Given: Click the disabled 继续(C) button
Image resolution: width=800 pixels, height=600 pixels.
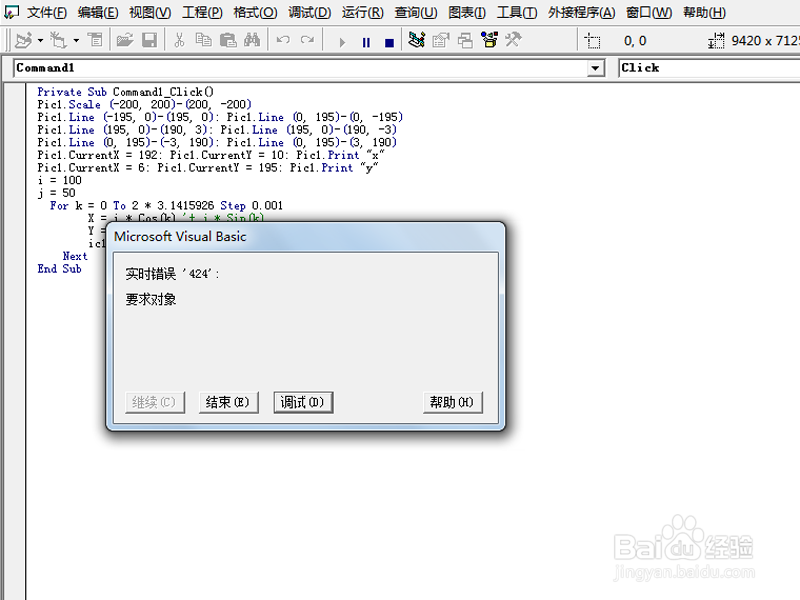Looking at the screenshot, I should 154,403.
